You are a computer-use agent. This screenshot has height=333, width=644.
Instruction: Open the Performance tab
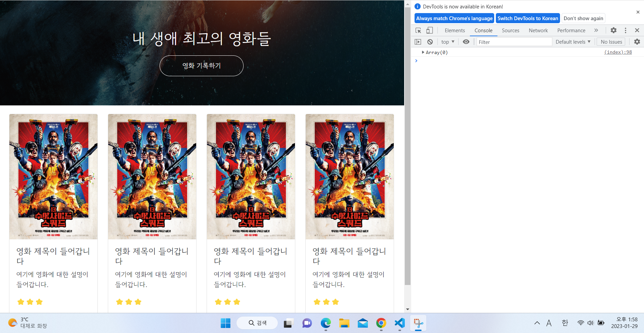571,31
